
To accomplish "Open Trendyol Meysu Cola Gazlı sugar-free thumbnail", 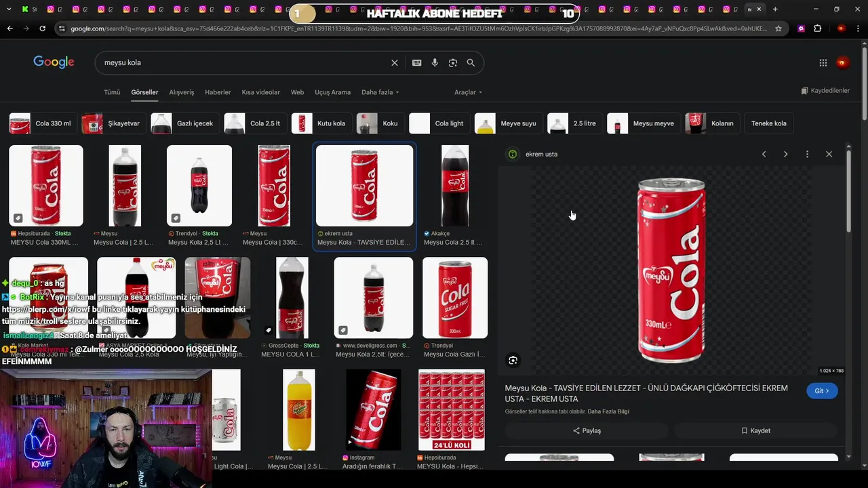I will pos(455,298).
